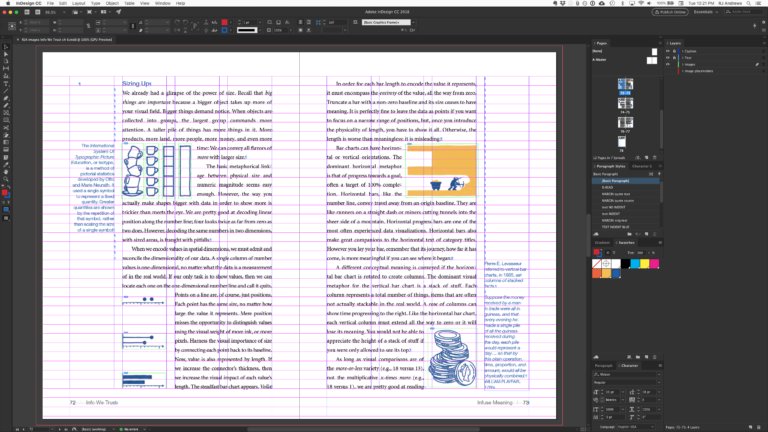The width and height of the screenshot is (768, 432).
Task: Click the stroke color box in control bar
Action: [224, 30]
